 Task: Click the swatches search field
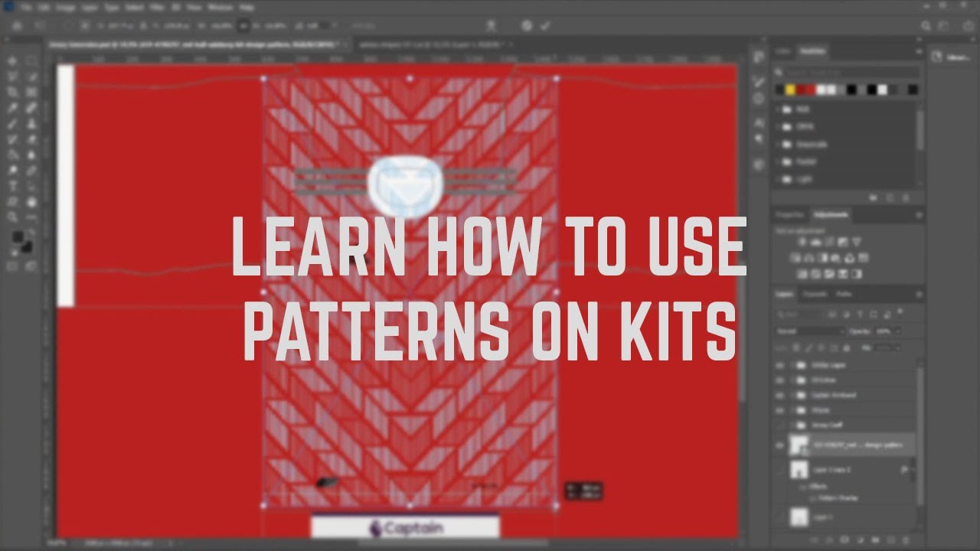pyautogui.click(x=845, y=72)
